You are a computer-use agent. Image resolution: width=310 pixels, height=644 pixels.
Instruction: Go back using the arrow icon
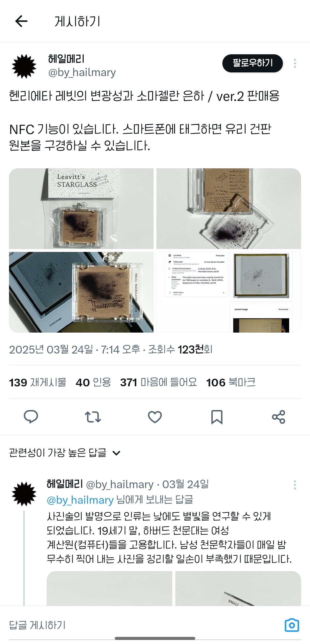pyautogui.click(x=21, y=21)
